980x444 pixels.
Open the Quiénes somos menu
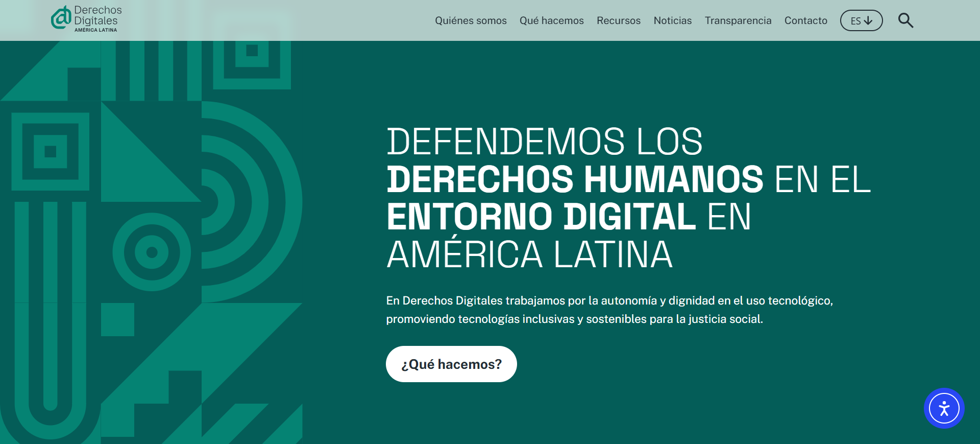click(x=471, y=20)
